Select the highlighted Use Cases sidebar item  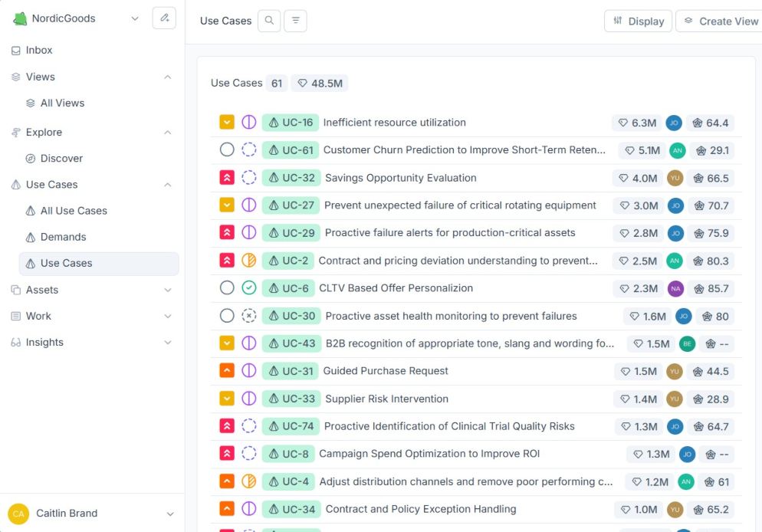(x=99, y=264)
